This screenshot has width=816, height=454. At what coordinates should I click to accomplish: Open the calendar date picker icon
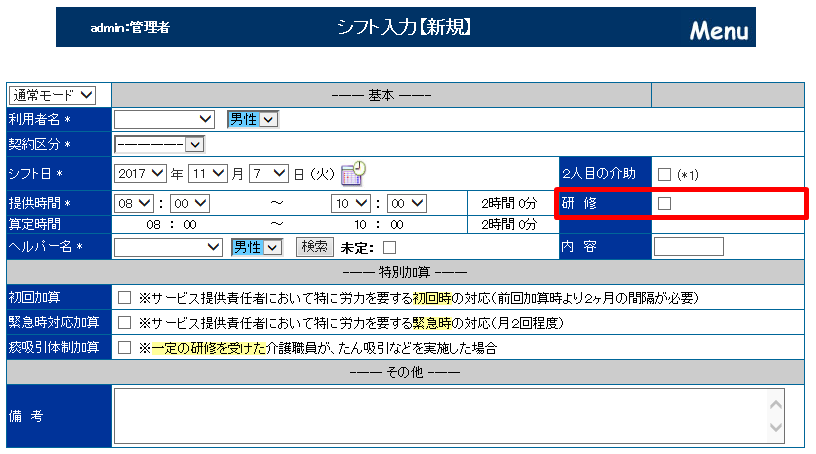pos(353,173)
